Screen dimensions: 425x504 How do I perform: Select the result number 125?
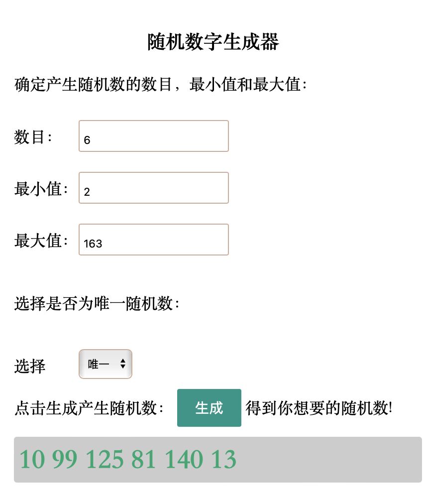point(105,459)
